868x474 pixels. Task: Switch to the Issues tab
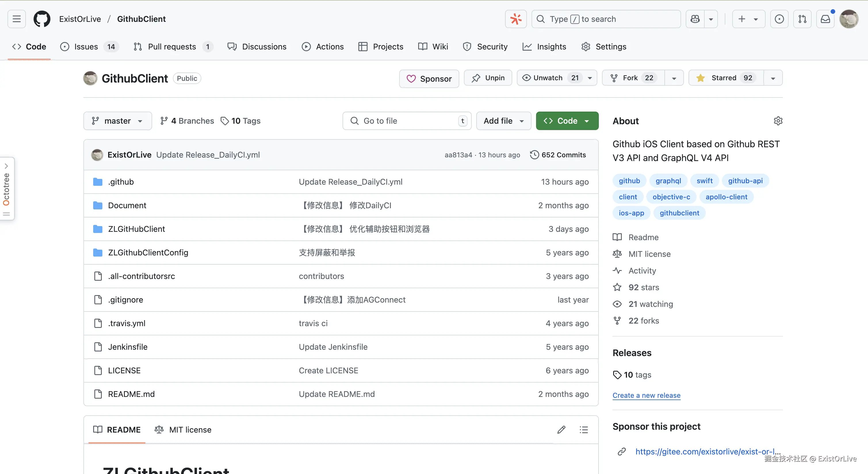tap(86, 47)
